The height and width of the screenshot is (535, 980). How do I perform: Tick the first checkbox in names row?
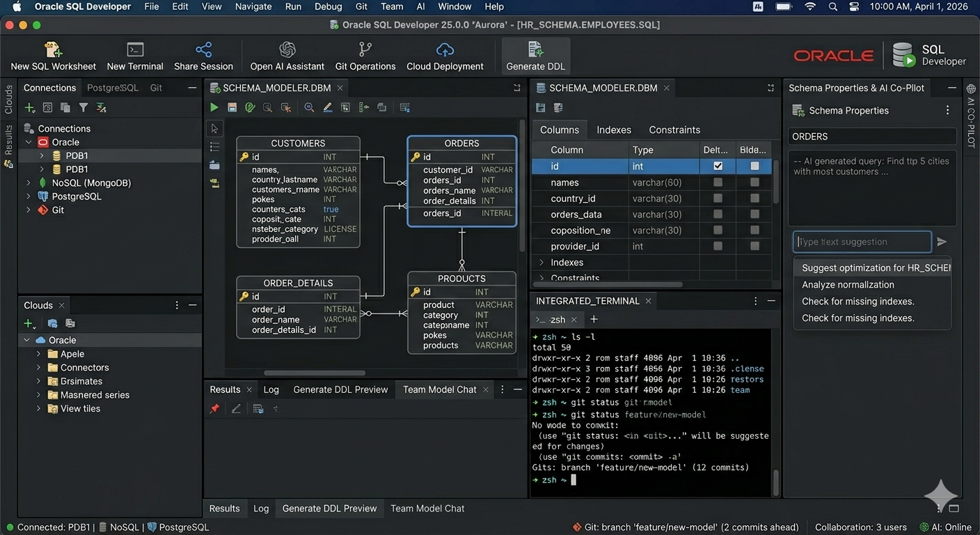(x=718, y=183)
